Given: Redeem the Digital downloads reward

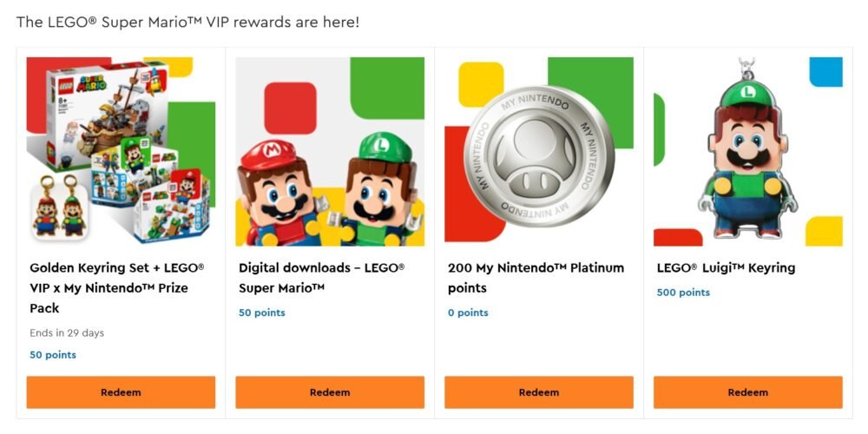Looking at the screenshot, I should pos(330,392).
